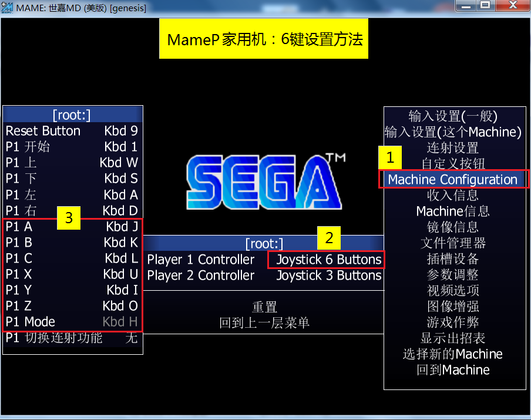This screenshot has height=420, width=531.
Task: Choose 选择新的Machine menu entry
Action: [453, 354]
